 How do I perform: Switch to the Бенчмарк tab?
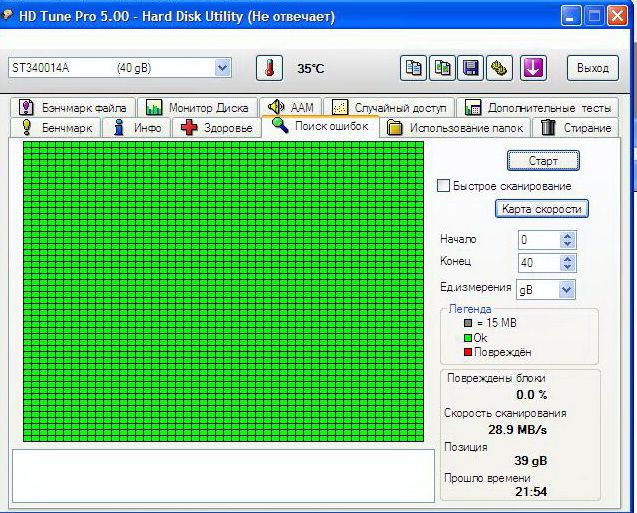click(55, 128)
